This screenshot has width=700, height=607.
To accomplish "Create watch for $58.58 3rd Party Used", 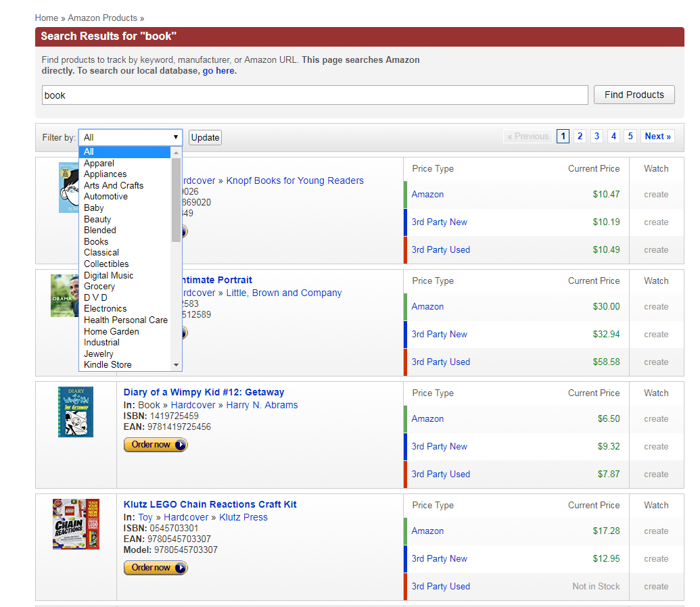I will 656,362.
